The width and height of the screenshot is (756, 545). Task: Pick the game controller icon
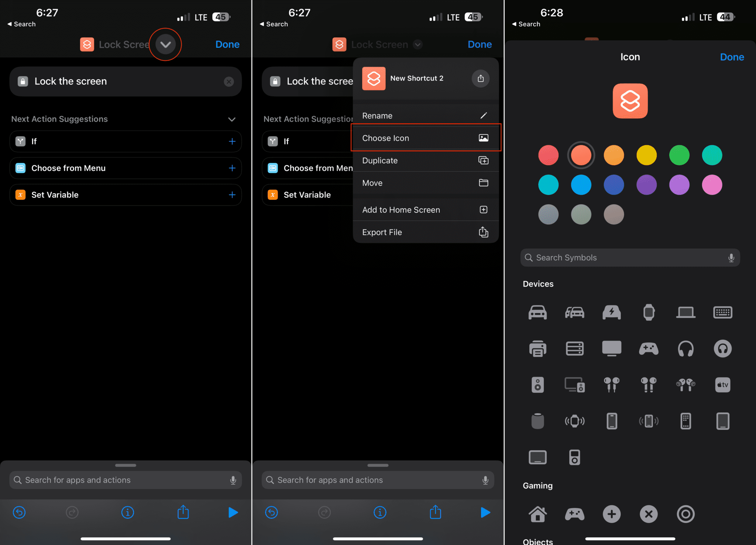point(649,348)
